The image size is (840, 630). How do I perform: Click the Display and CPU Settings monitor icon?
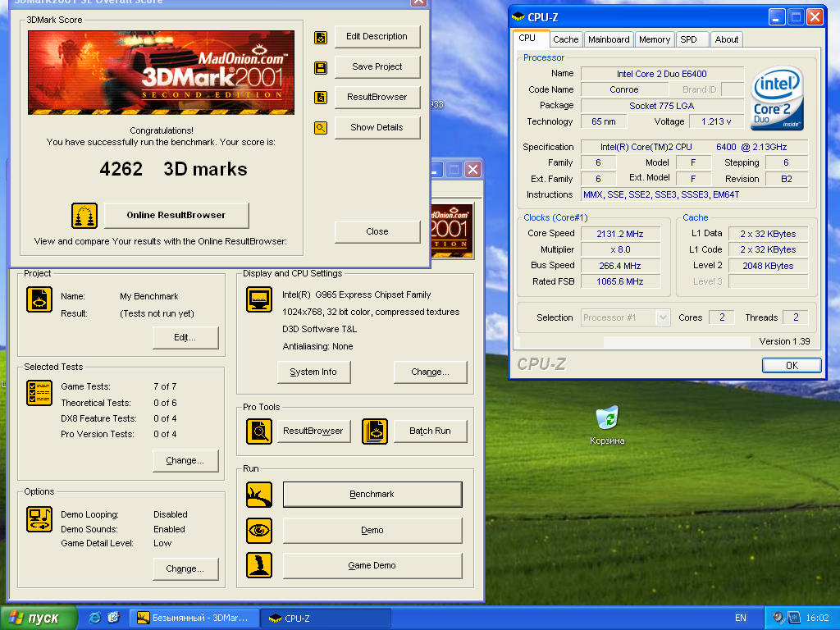click(x=259, y=299)
